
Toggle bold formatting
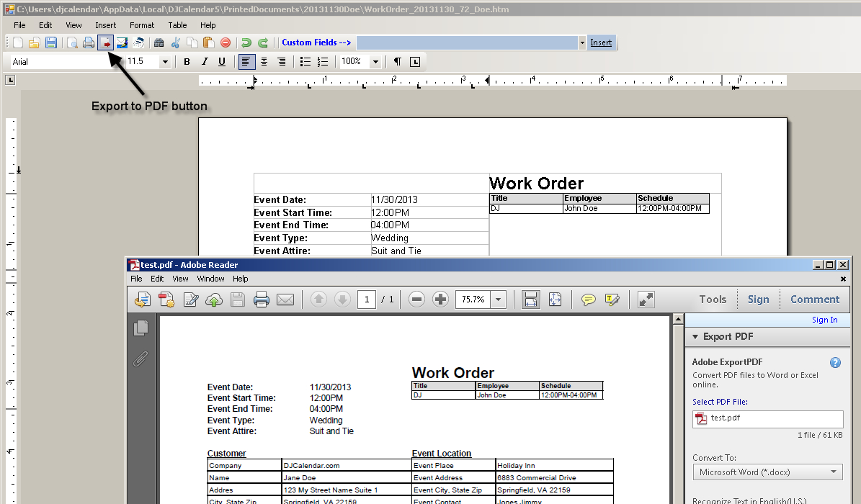(x=187, y=62)
